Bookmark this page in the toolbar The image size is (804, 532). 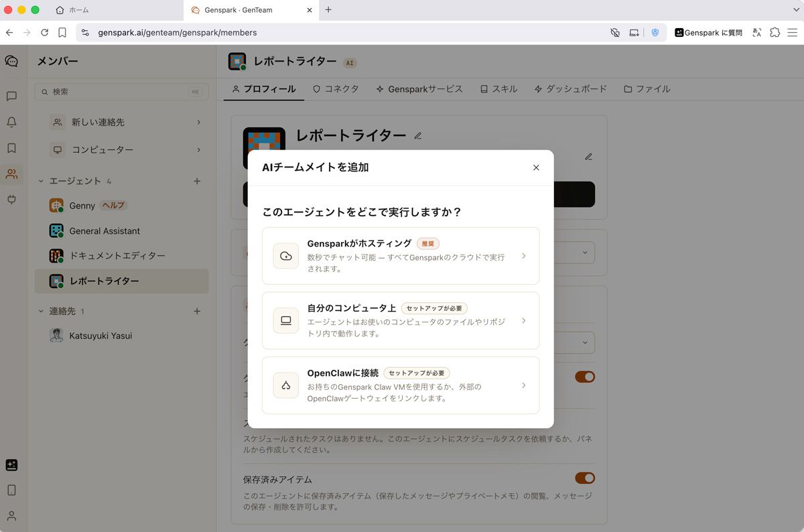click(62, 32)
